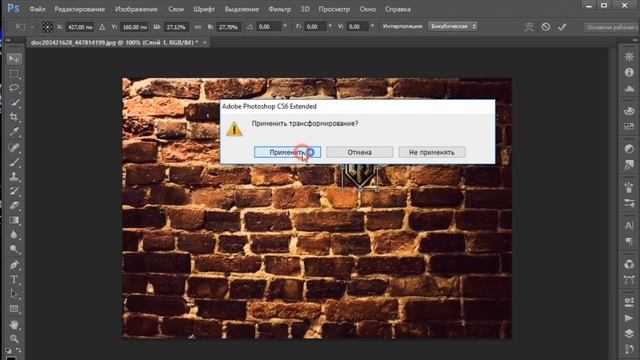Open the Color palette panel icon
640x360 pixels.
(629, 111)
